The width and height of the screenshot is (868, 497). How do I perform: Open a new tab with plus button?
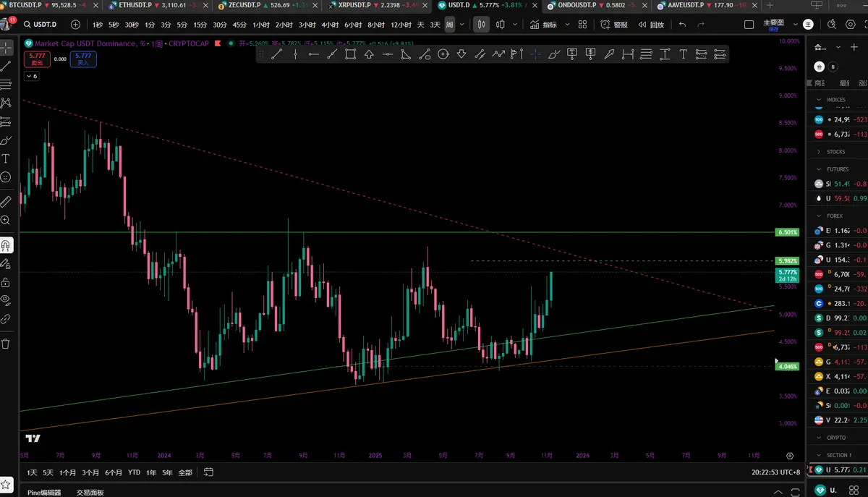pos(770,5)
